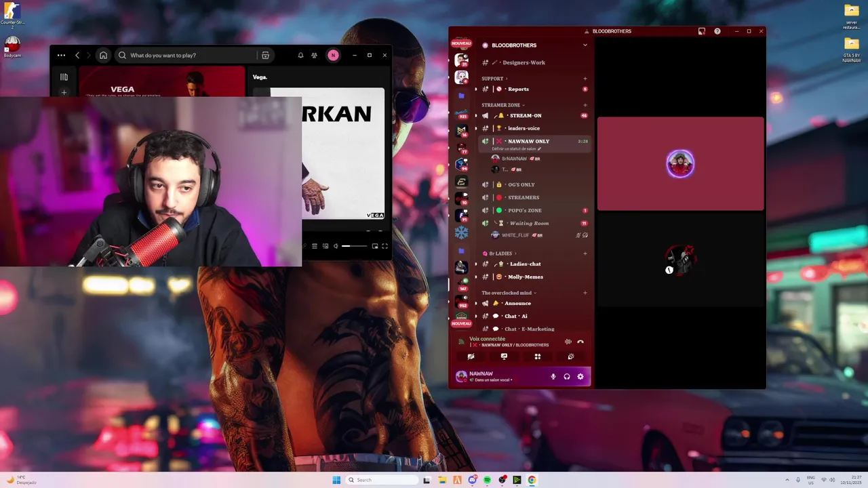Viewport: 868px width, 488px height.
Task: Deafen with the Discord headphones icon
Action: [567, 377]
